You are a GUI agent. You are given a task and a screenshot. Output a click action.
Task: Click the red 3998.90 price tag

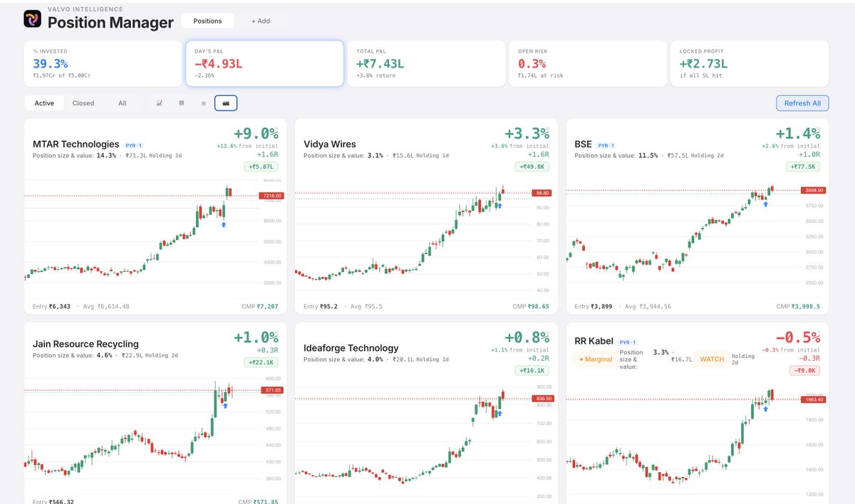coord(812,191)
